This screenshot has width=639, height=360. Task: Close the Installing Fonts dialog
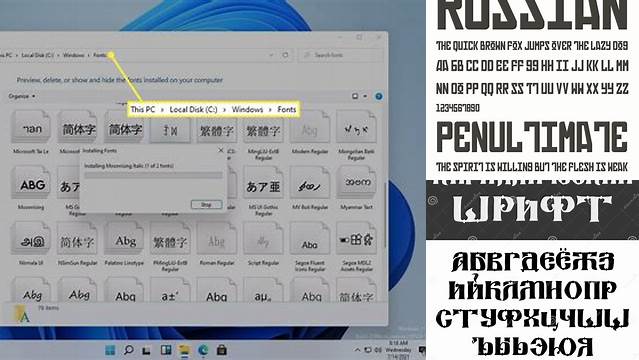[x=220, y=150]
